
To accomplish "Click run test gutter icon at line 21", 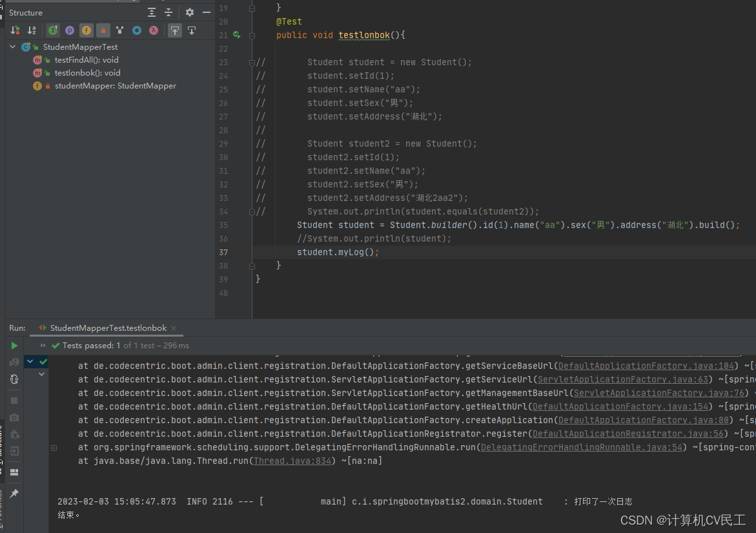I will tap(237, 35).
